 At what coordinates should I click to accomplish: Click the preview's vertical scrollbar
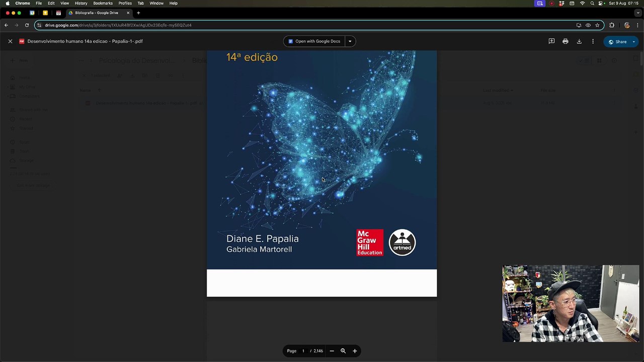[x=641, y=58]
